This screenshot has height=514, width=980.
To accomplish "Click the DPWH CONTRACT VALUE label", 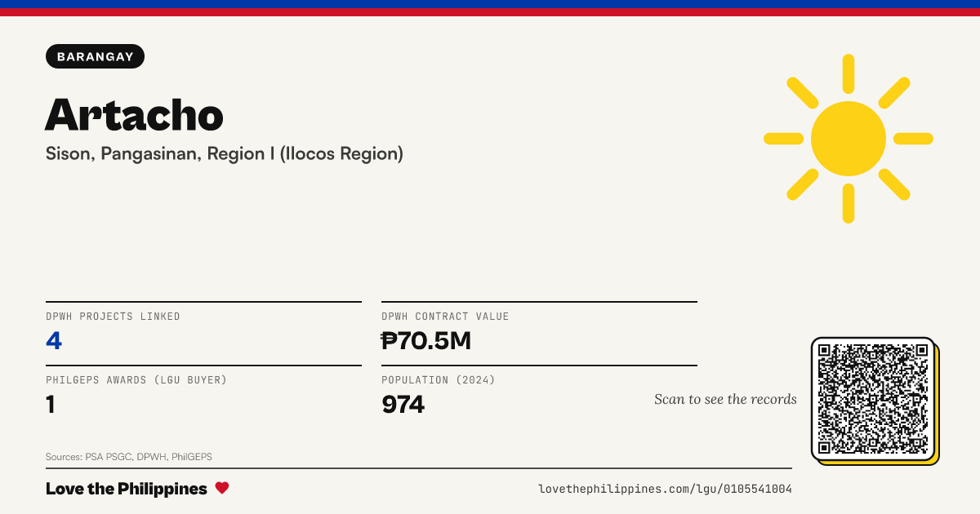I will tap(445, 317).
